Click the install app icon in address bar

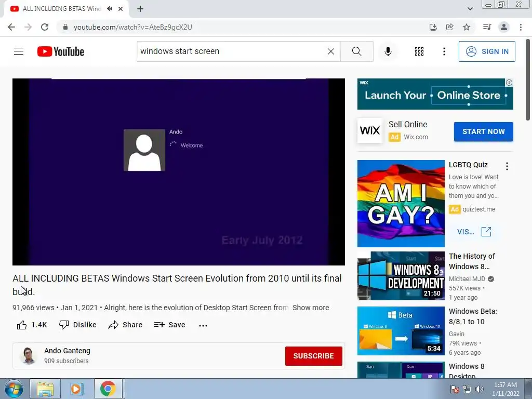(433, 27)
